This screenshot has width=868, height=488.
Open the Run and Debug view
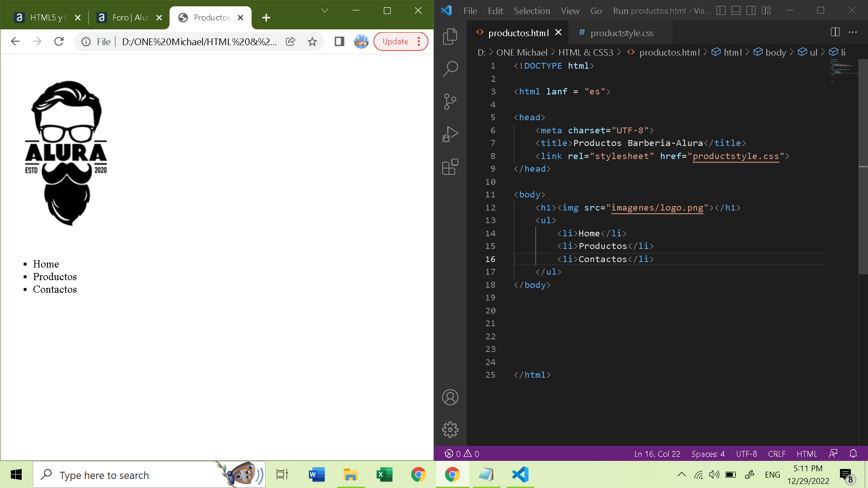click(x=450, y=134)
